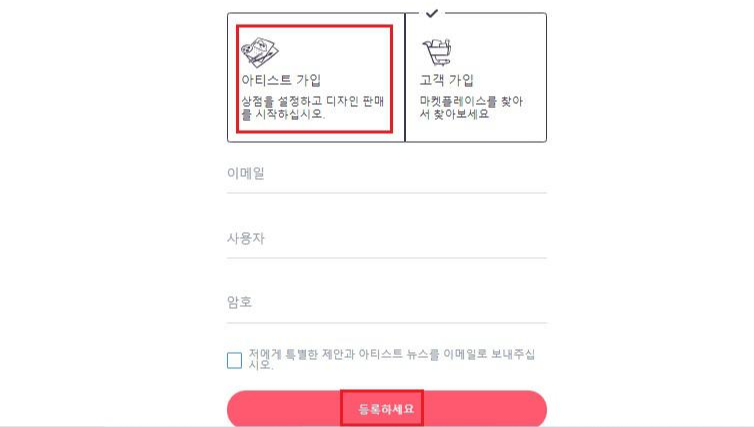Select the 아티스트 가입 heading
The width and height of the screenshot is (754, 427).
(281, 80)
